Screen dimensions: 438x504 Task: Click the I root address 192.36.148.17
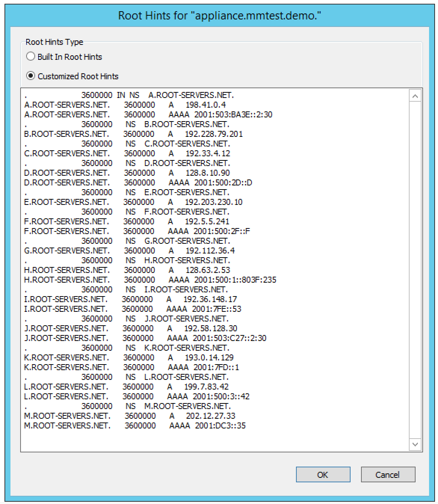pyautogui.click(x=210, y=299)
